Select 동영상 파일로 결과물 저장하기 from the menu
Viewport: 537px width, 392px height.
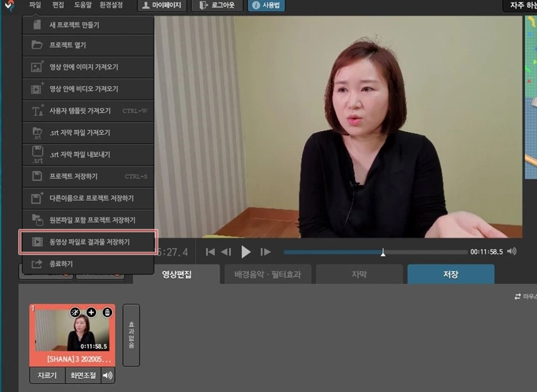pos(87,242)
